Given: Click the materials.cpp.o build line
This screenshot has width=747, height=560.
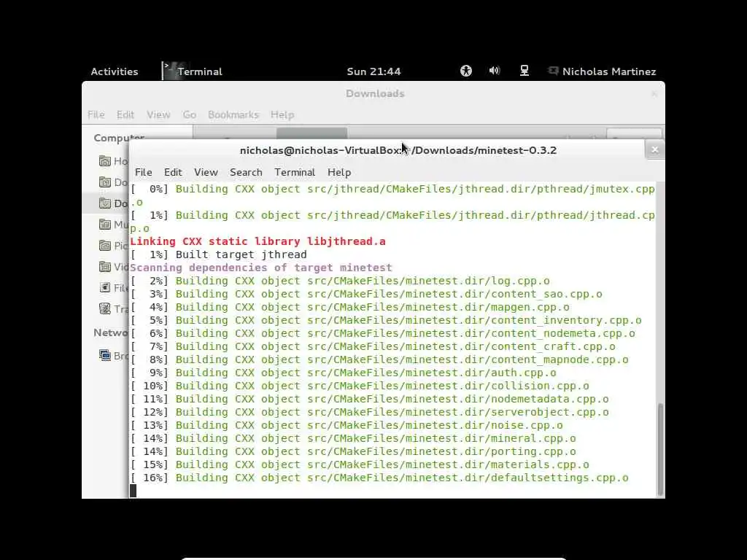Looking at the screenshot, I should click(360, 464).
